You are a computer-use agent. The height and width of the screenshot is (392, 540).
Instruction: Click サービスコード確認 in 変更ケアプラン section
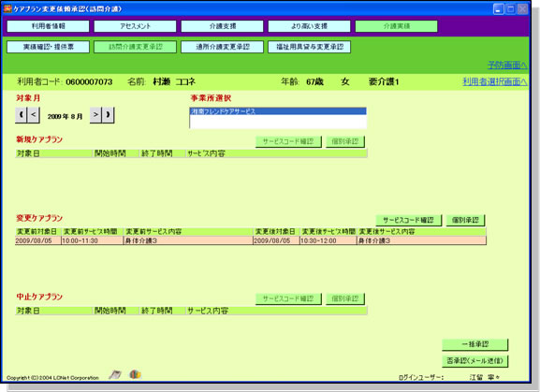(408, 220)
